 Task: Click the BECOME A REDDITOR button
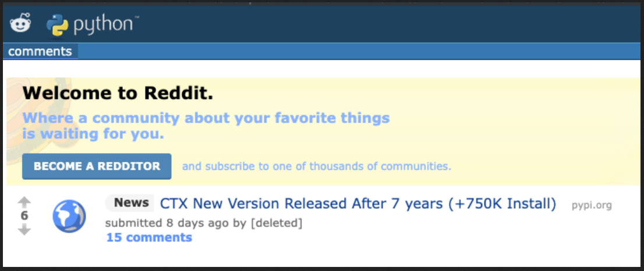click(97, 166)
